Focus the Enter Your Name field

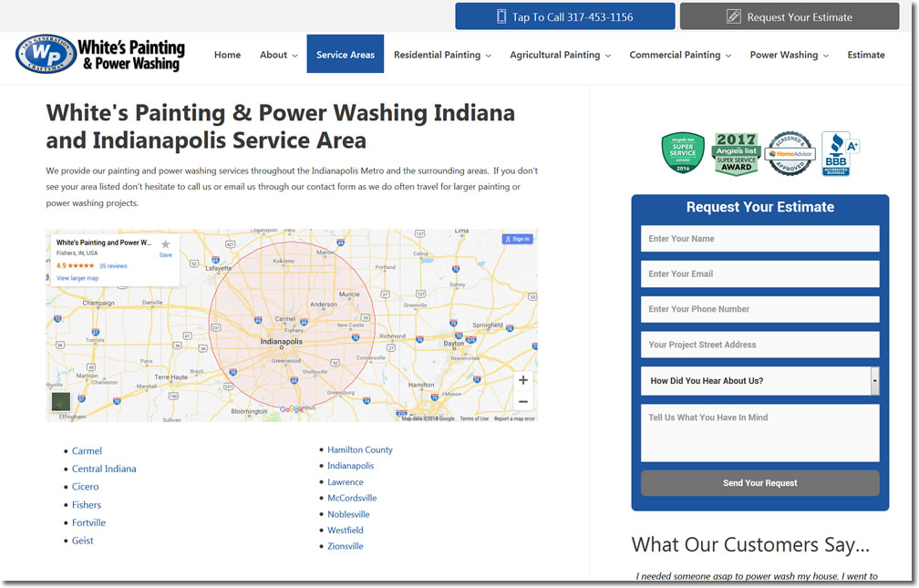point(760,239)
